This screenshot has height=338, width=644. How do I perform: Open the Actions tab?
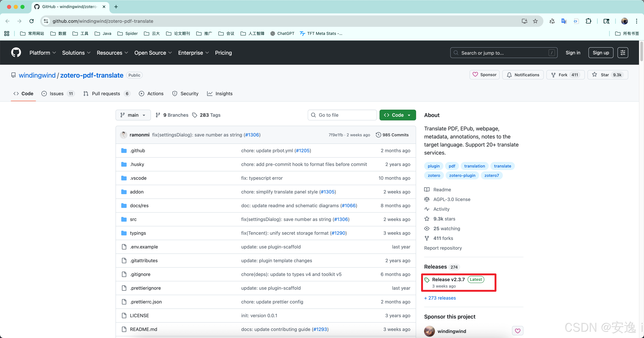coord(151,94)
